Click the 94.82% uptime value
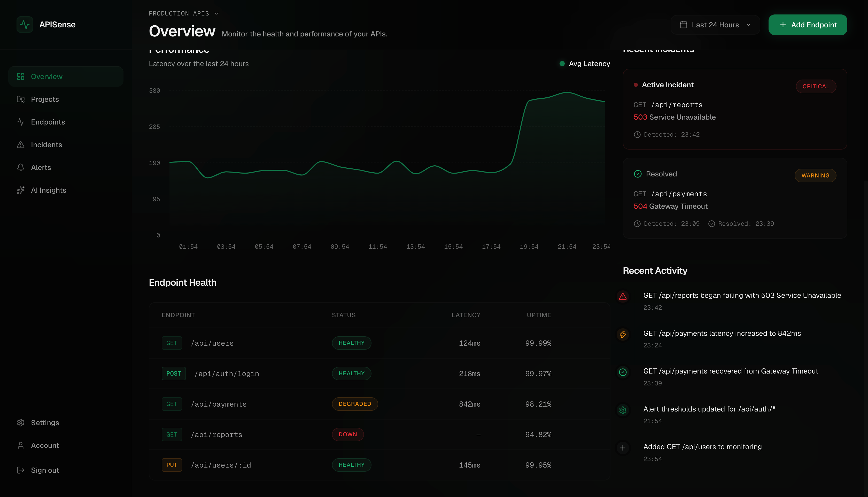The width and height of the screenshot is (868, 497). click(538, 434)
